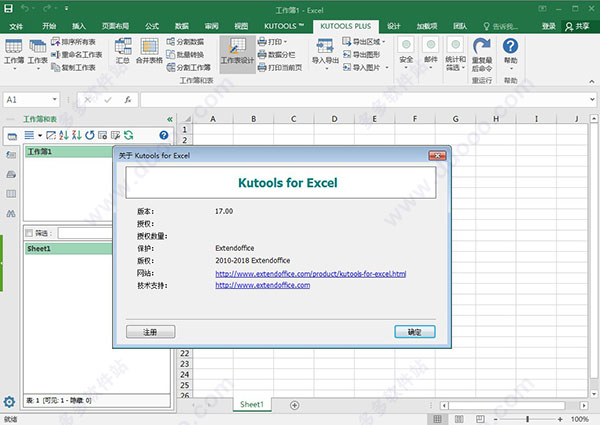Click the green refresh icon in pane
The width and height of the screenshot is (600, 425).
pos(129,135)
